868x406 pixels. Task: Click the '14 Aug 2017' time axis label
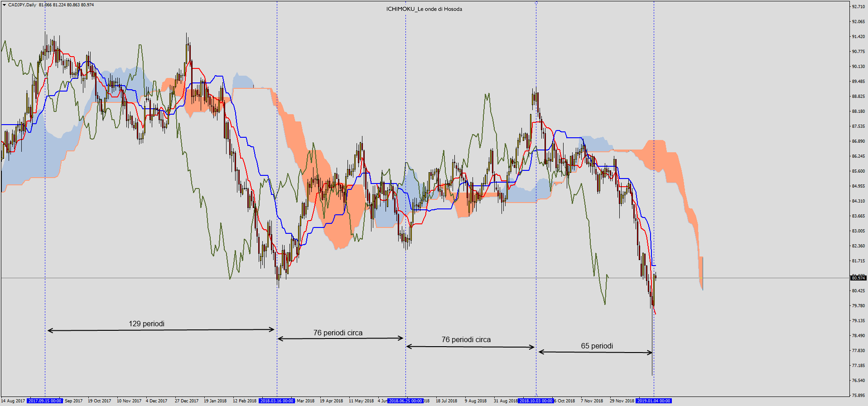point(13,401)
